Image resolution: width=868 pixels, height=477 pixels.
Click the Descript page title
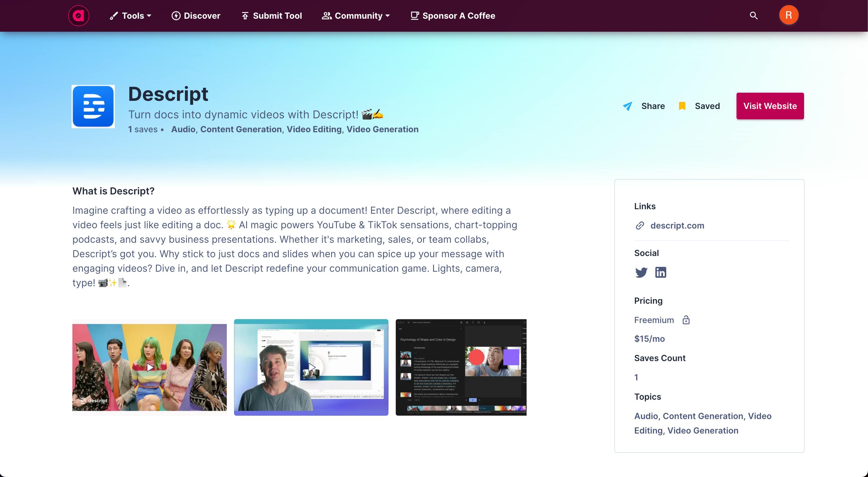click(168, 94)
